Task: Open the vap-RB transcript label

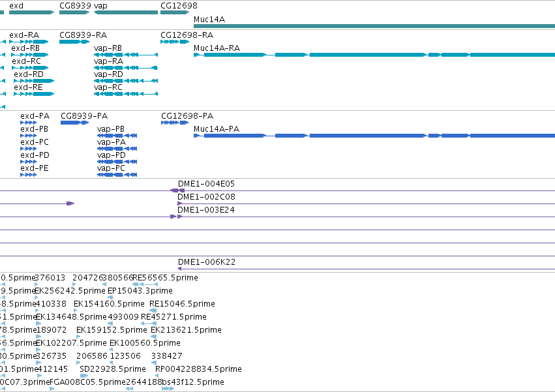Action: 108,48
